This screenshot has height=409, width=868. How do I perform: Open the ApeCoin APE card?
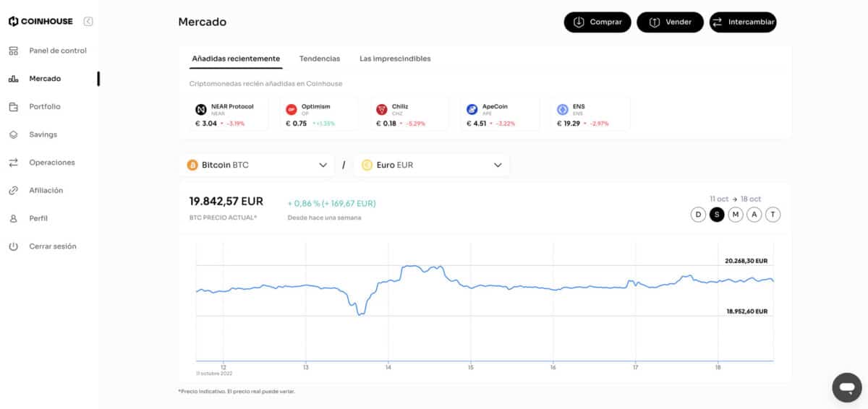[499, 114]
